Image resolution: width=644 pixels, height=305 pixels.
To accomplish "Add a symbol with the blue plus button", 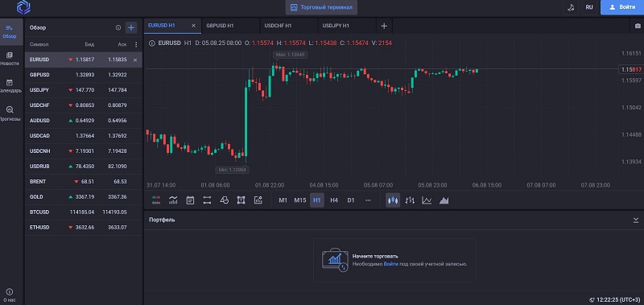I will (x=131, y=28).
